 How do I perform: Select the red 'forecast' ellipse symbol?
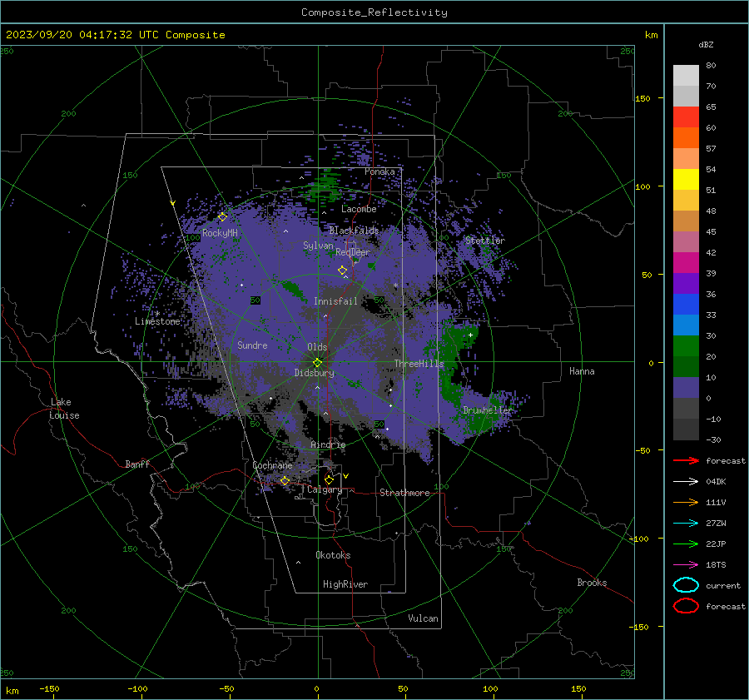point(686,605)
